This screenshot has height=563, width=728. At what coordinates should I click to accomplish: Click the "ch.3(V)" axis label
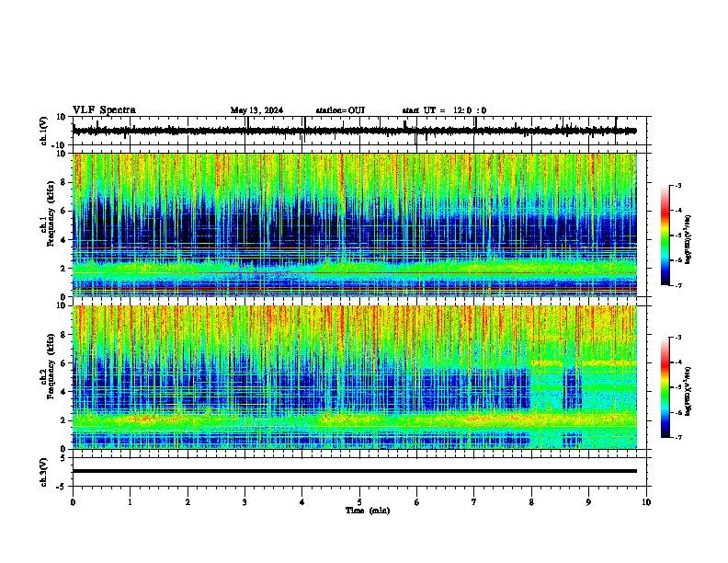tap(44, 472)
